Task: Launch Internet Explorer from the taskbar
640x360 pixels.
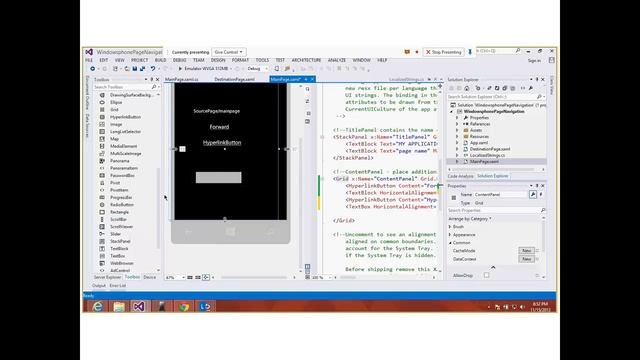Action: pyautogui.click(x=97, y=306)
